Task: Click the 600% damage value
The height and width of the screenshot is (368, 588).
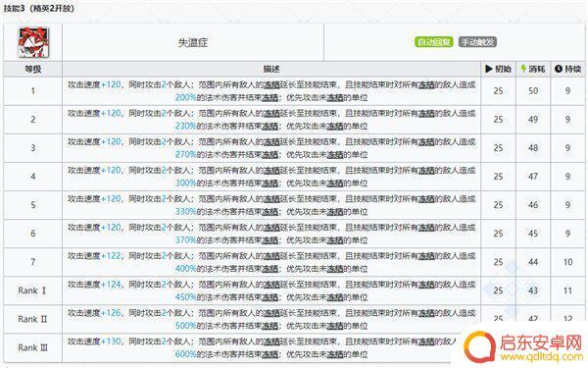Action: [x=185, y=354]
